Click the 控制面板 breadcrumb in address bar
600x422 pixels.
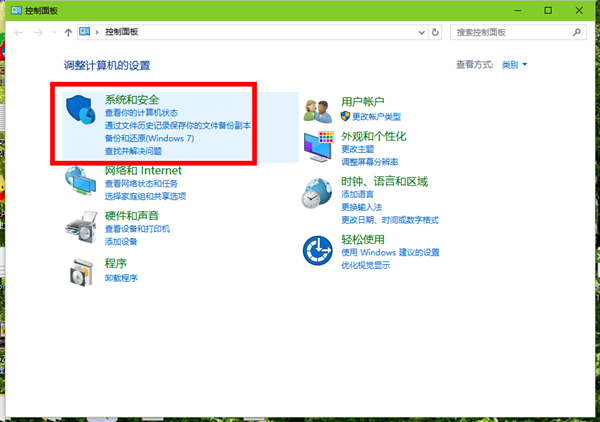(121, 32)
